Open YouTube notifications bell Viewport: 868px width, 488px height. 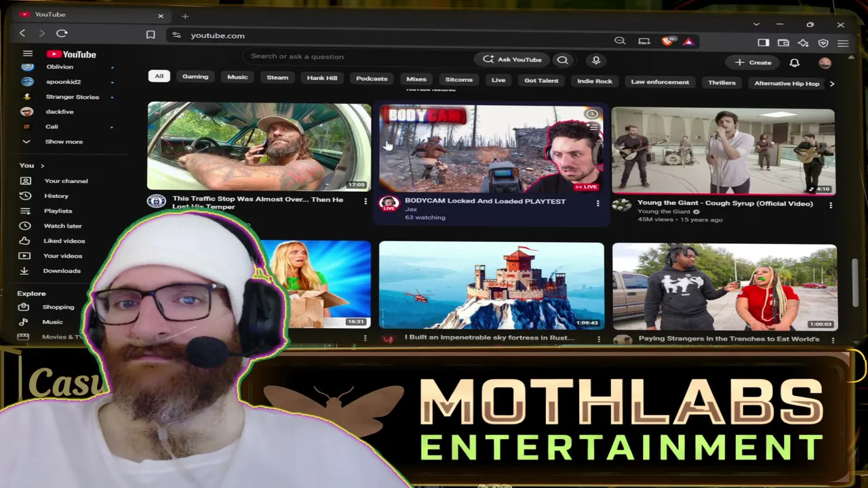[794, 63]
